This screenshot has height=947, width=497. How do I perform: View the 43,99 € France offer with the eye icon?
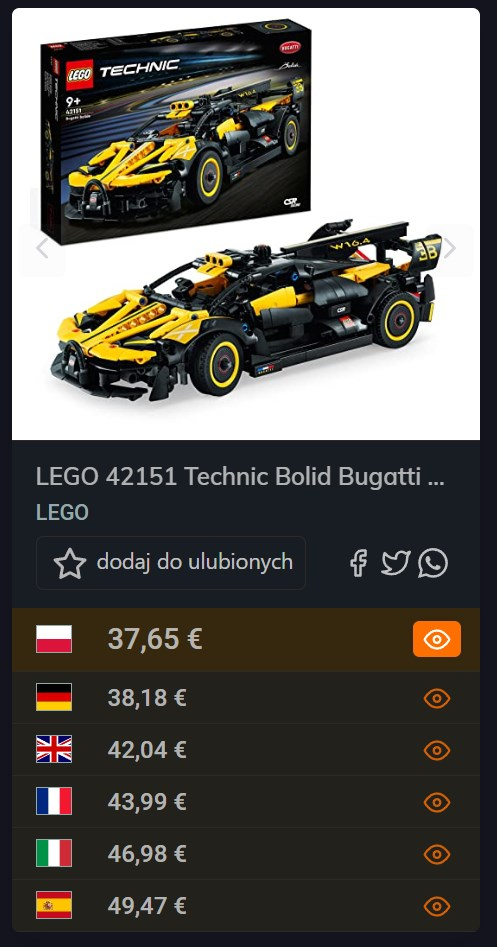[437, 803]
